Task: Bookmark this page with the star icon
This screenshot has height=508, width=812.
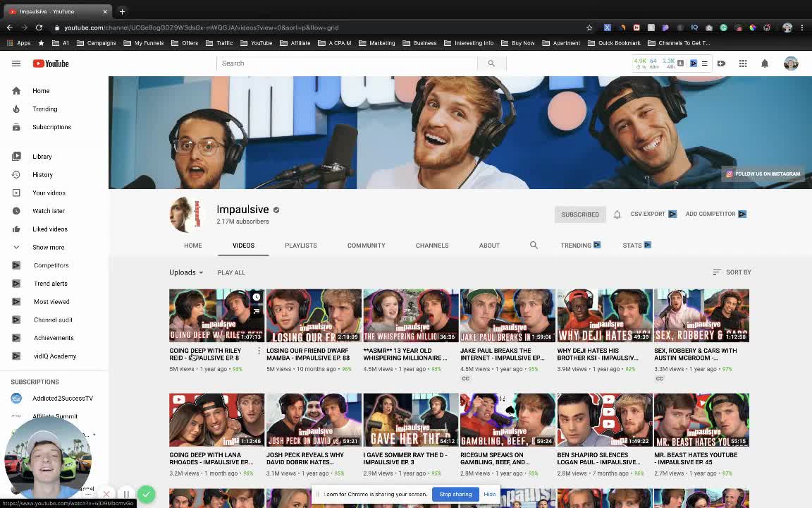Action: tap(589, 28)
